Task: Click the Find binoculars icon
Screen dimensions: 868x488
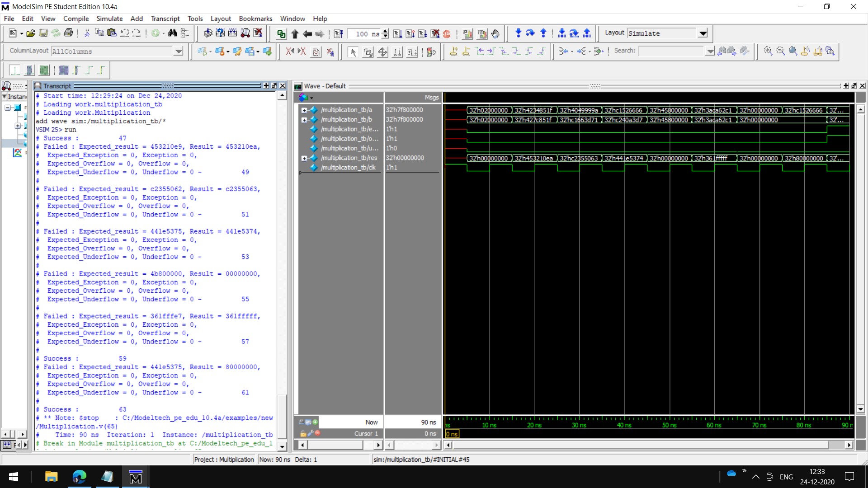Action: [x=172, y=33]
